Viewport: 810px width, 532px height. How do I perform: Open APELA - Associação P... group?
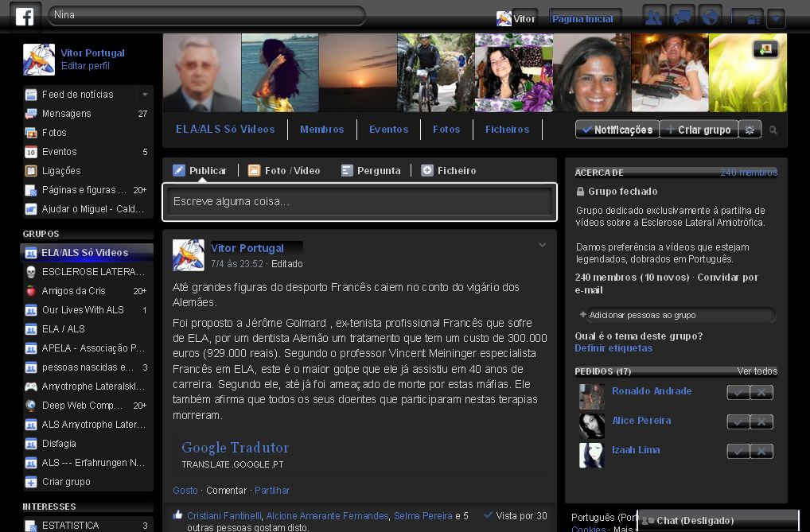(x=88, y=348)
